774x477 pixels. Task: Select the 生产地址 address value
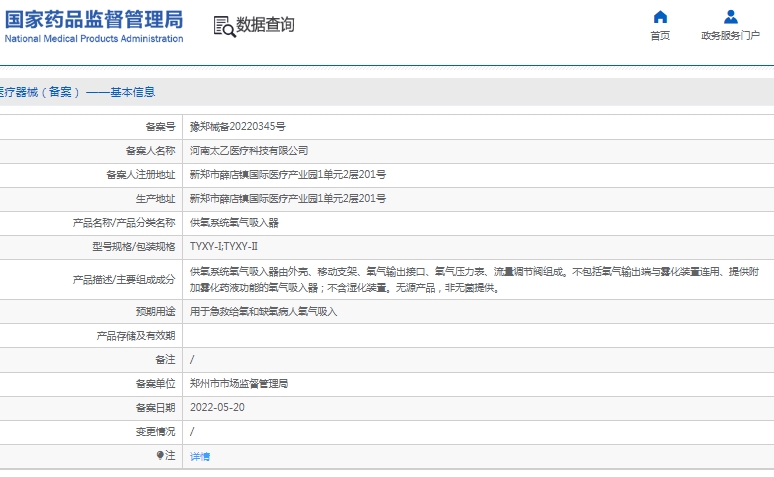288,199
